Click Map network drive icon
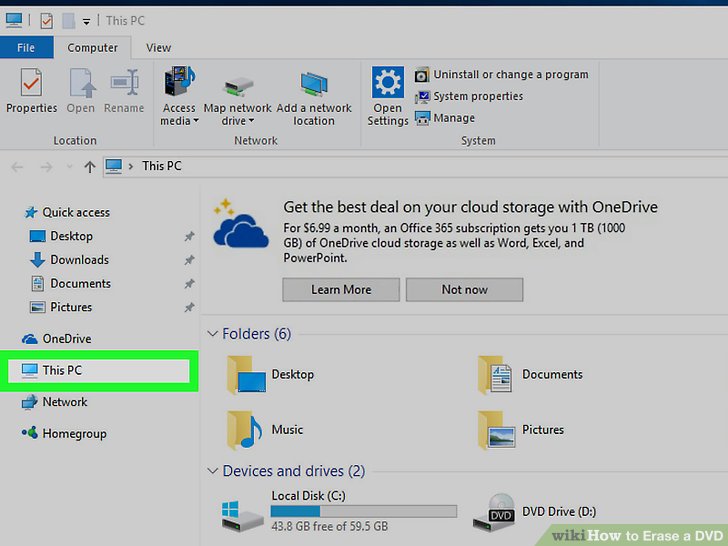Screen dimensions: 728x546 (x=237, y=86)
